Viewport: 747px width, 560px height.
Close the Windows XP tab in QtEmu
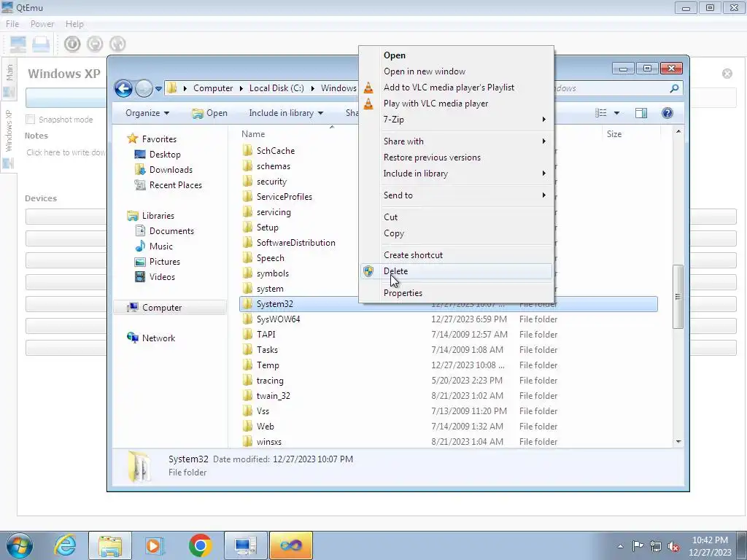click(x=727, y=74)
